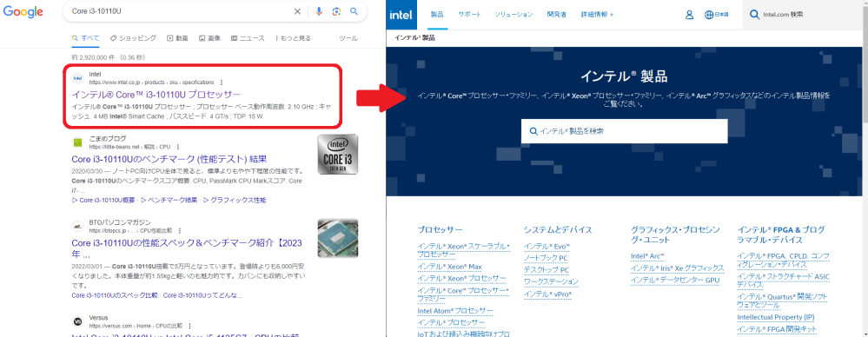
Task: Select the ショッピング search tab
Action: pyautogui.click(x=134, y=38)
